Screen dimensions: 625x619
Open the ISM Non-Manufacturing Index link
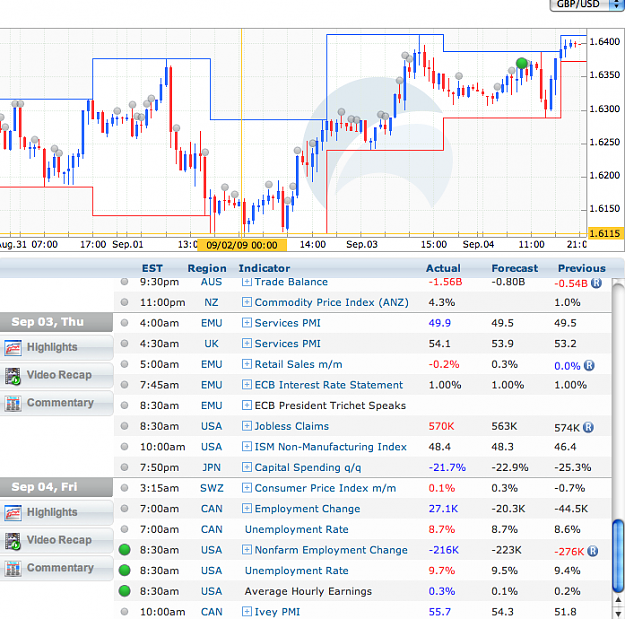(330, 446)
